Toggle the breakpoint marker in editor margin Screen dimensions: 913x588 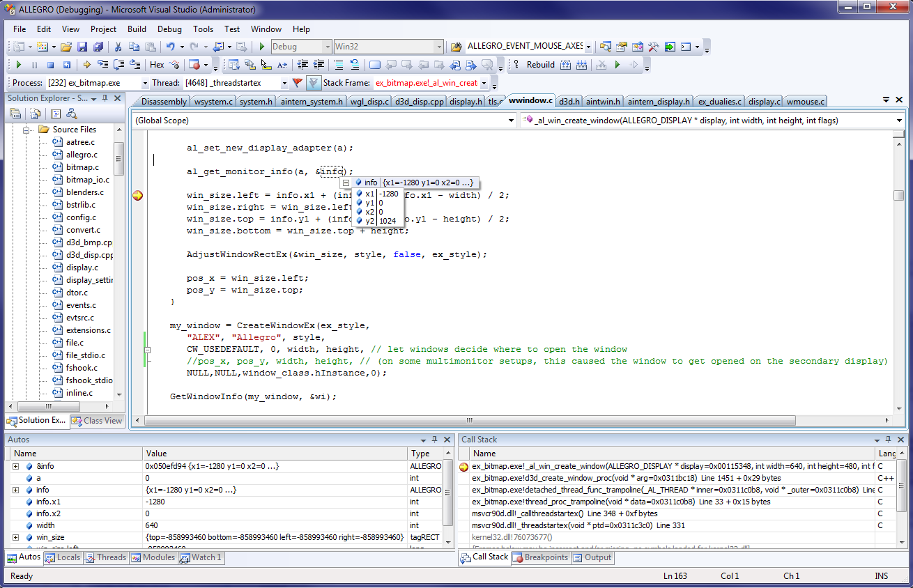coord(137,195)
